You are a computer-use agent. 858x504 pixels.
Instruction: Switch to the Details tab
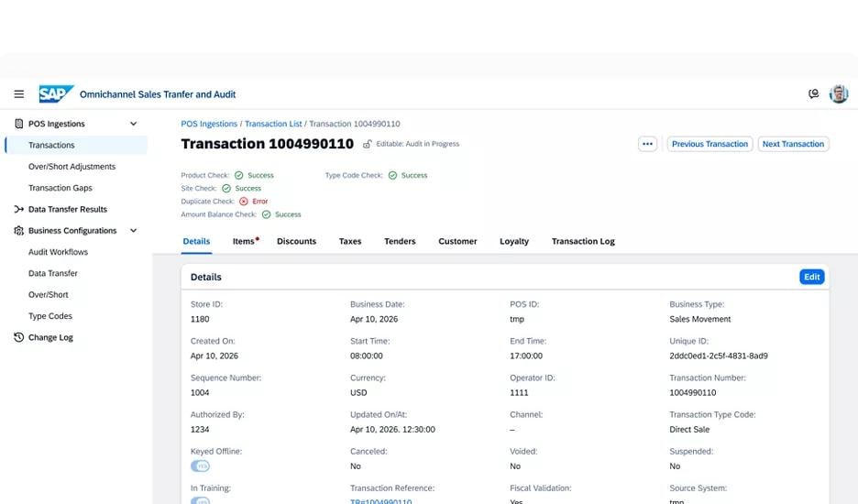[x=196, y=241]
